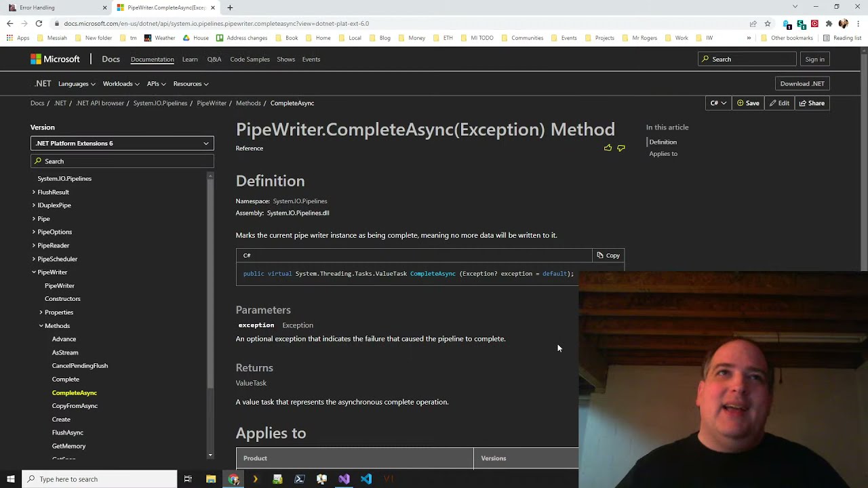Viewport: 868px width, 488px height.
Task: Open the .NET Platform Extensions 6 version dropdown
Action: [x=122, y=143]
